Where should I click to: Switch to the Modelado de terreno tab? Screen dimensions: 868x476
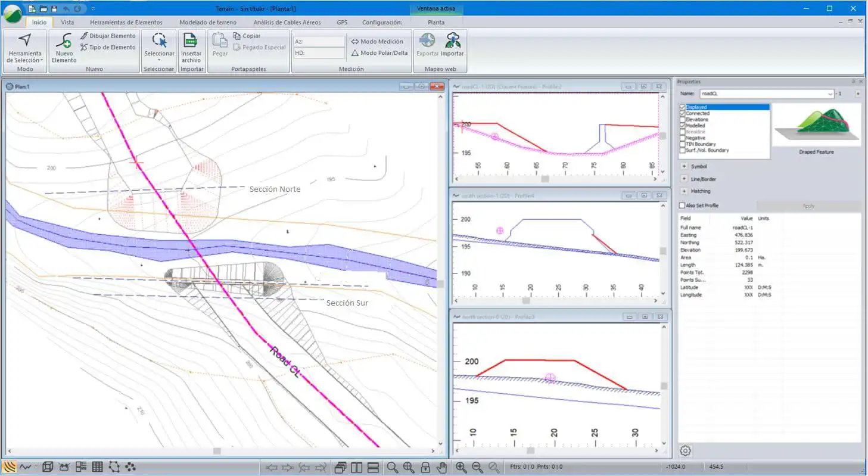pyautogui.click(x=207, y=23)
